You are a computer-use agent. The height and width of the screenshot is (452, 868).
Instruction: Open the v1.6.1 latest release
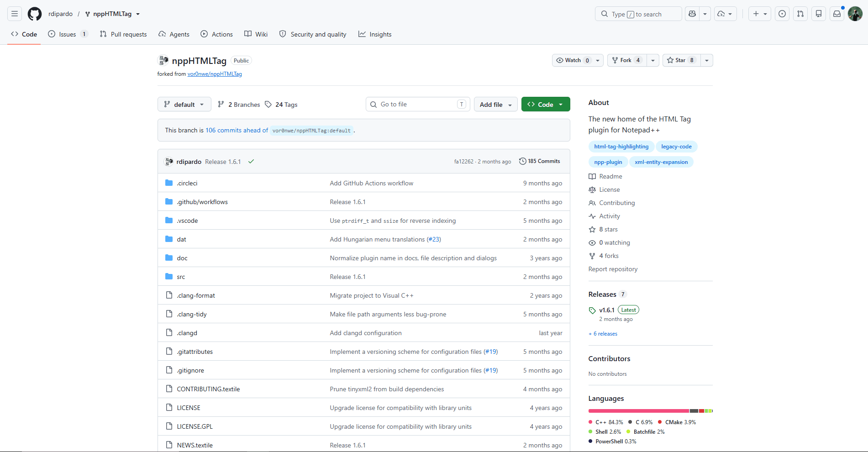pos(607,310)
